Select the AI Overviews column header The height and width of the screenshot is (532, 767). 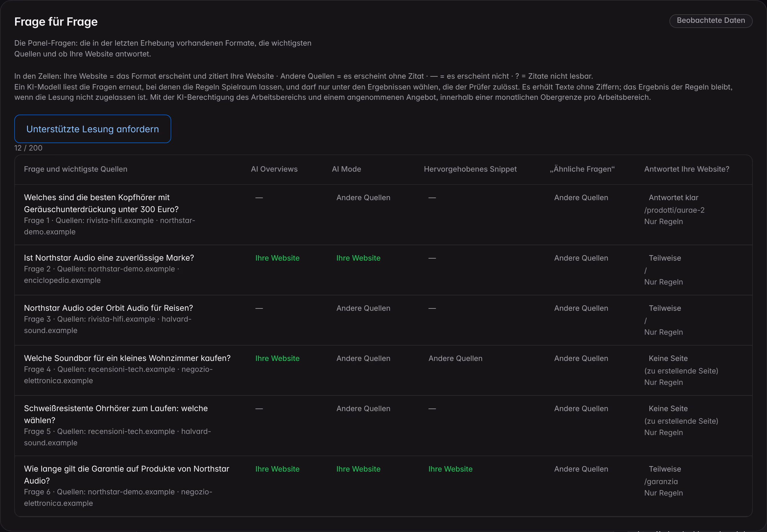pos(274,169)
